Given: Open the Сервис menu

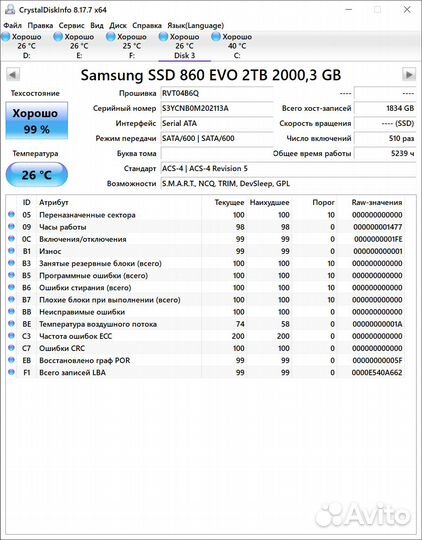Looking at the screenshot, I should [x=71, y=25].
